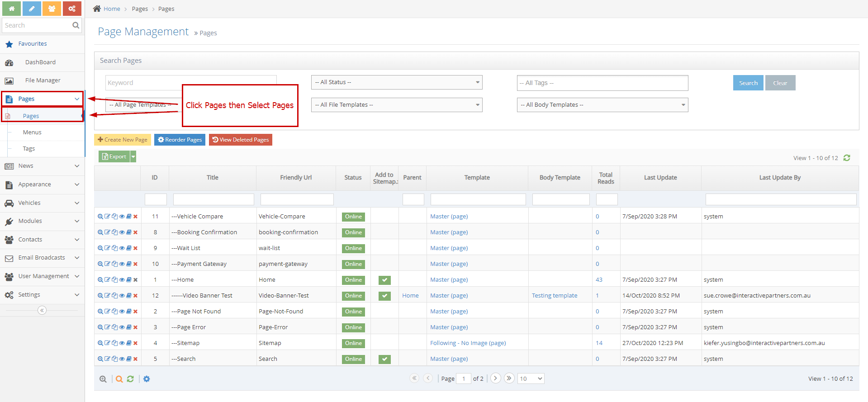Click the green home shortcut icon
Image resolution: width=868 pixels, height=402 pixels.
click(x=11, y=9)
